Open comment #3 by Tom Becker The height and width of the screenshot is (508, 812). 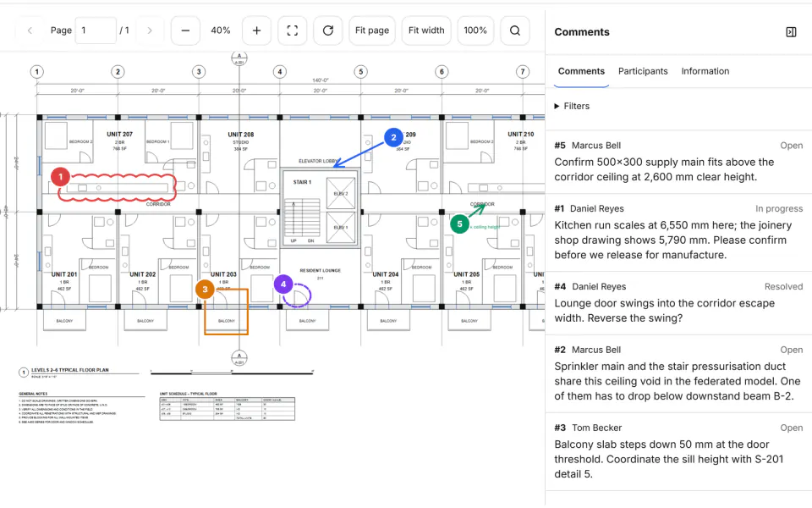coord(678,451)
